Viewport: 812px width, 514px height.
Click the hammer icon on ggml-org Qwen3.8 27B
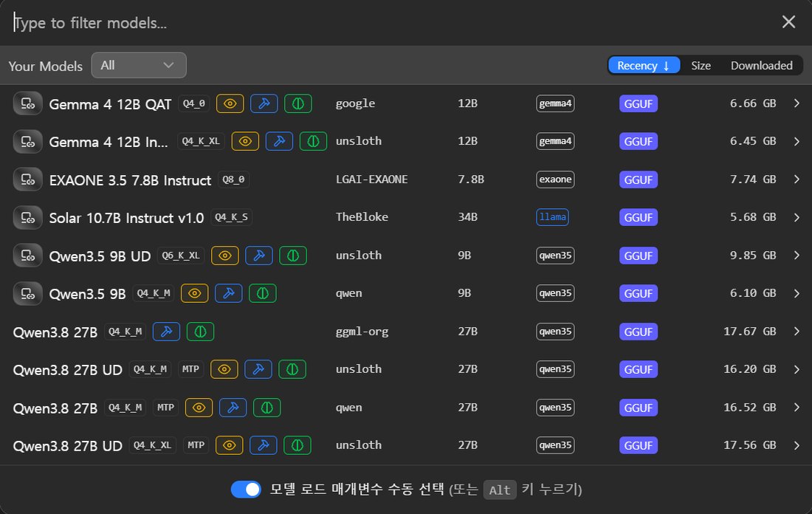(166, 332)
